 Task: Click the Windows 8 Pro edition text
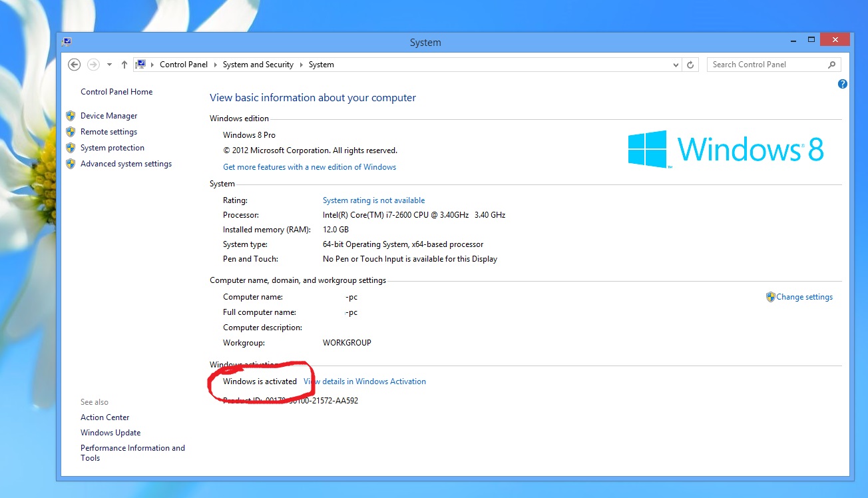(249, 135)
